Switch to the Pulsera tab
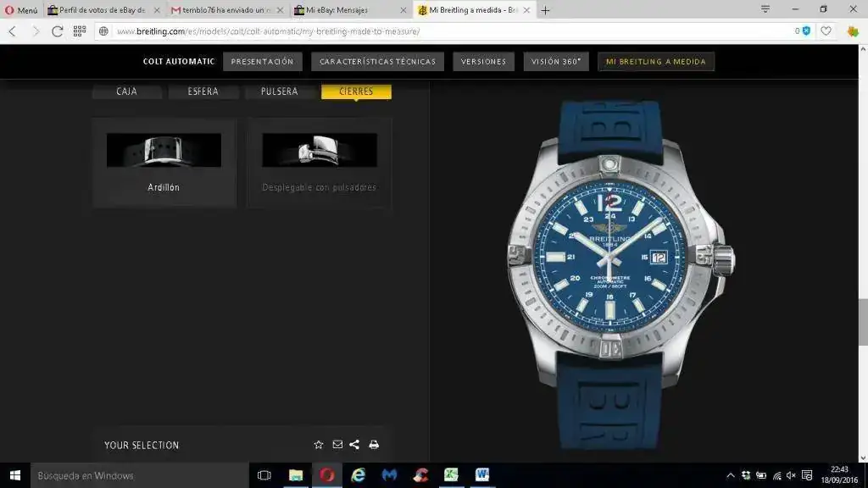 tap(279, 91)
